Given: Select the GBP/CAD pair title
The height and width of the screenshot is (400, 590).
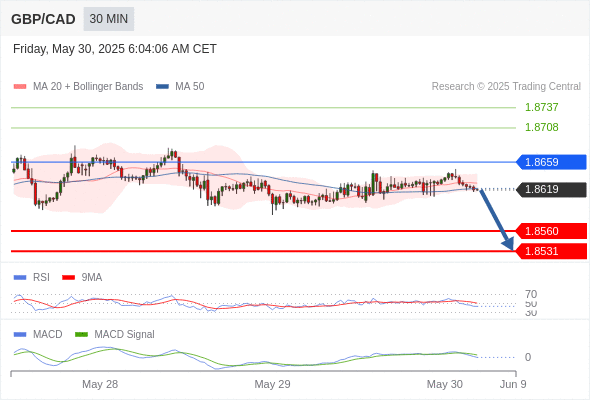Looking at the screenshot, I should tap(43, 19).
